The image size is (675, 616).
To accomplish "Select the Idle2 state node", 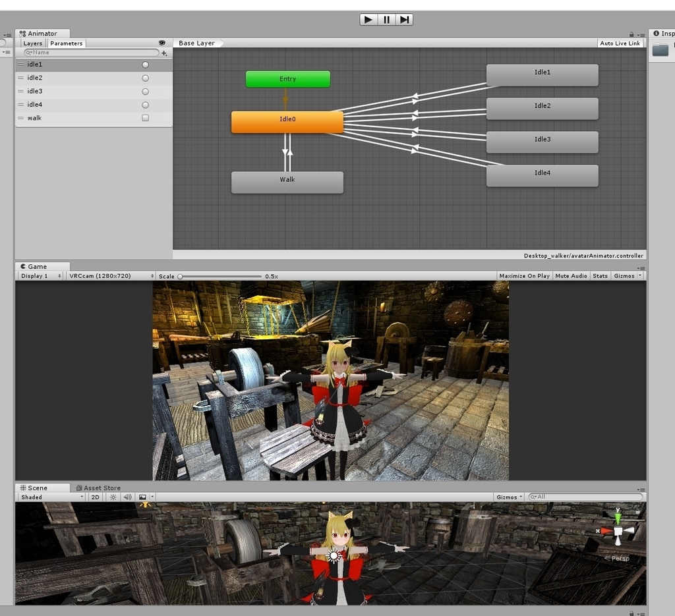I will 543,109.
